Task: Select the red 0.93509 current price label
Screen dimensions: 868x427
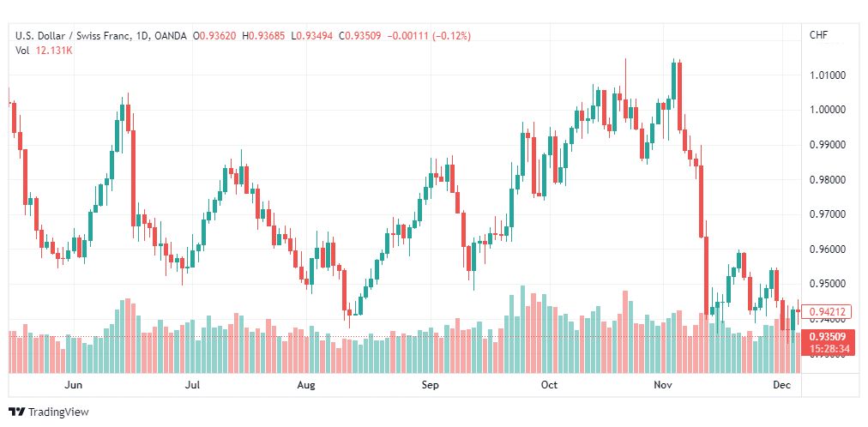Action: pos(828,337)
